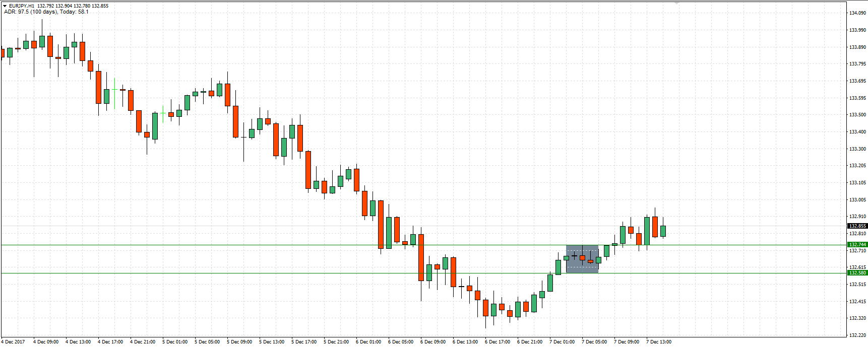Screen dimensions: 868x347
Task: Click the 133.890 price scale label
Action: pos(857,47)
